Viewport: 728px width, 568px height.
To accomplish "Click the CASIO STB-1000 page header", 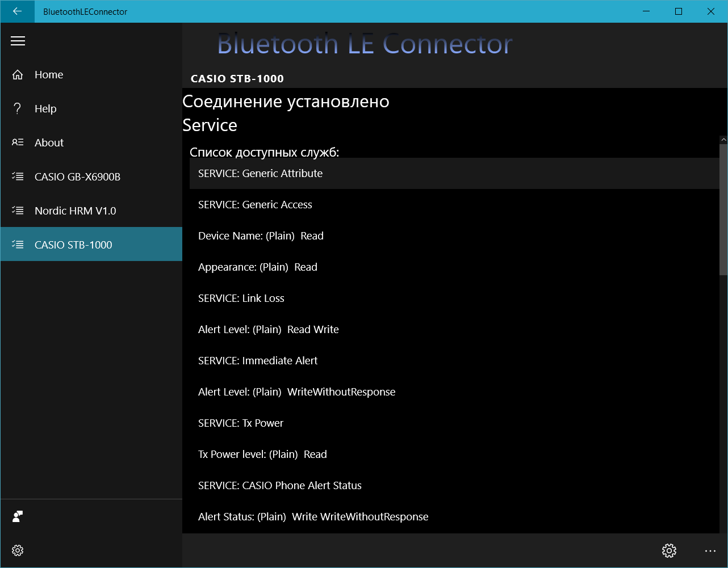I will [237, 79].
